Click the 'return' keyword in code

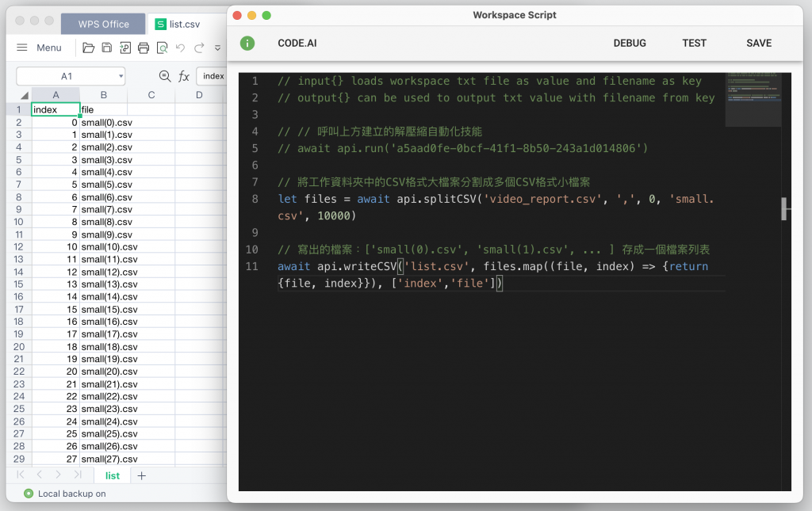pyautogui.click(x=688, y=266)
